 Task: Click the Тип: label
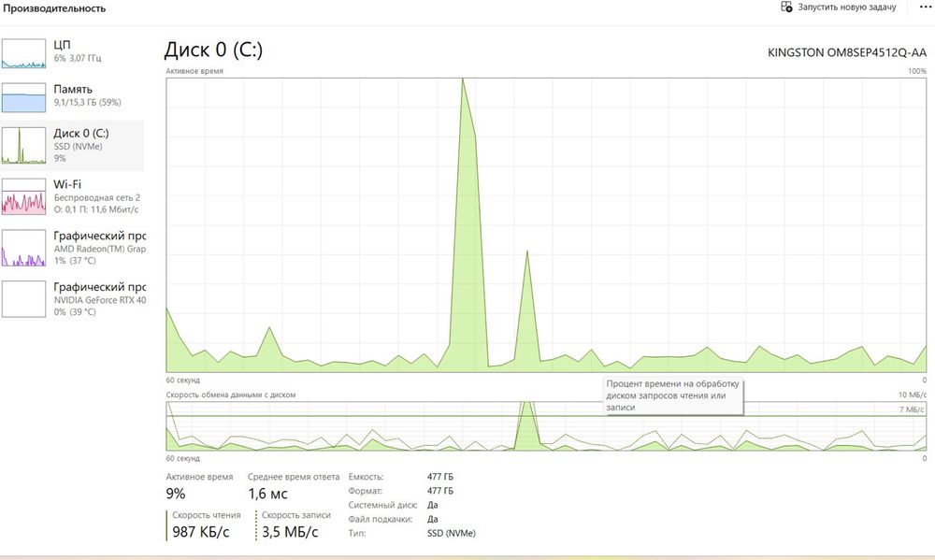pos(357,533)
